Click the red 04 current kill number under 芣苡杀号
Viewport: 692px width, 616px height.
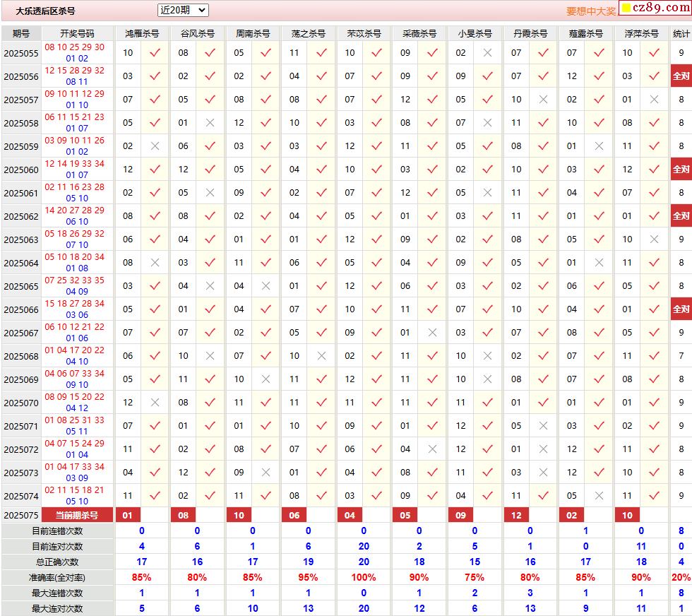(350, 515)
